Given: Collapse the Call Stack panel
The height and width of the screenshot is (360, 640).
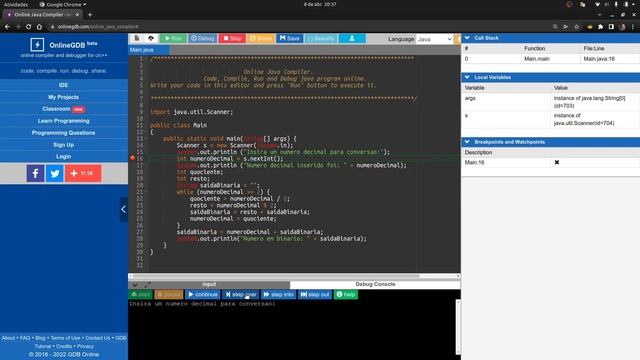Looking at the screenshot, I should (467, 38).
